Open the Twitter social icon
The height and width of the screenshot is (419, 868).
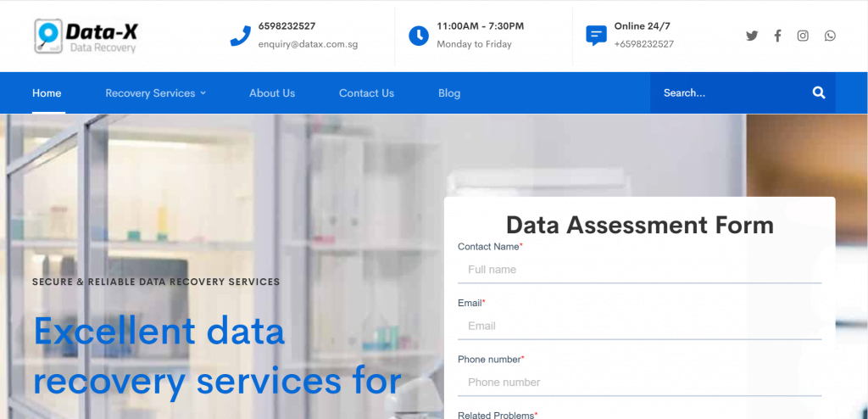tap(751, 36)
